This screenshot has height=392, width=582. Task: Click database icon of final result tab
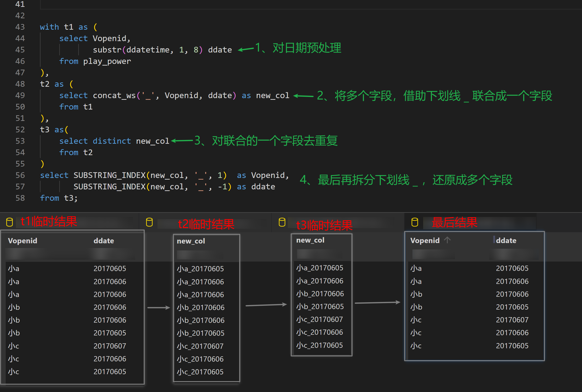click(x=415, y=222)
